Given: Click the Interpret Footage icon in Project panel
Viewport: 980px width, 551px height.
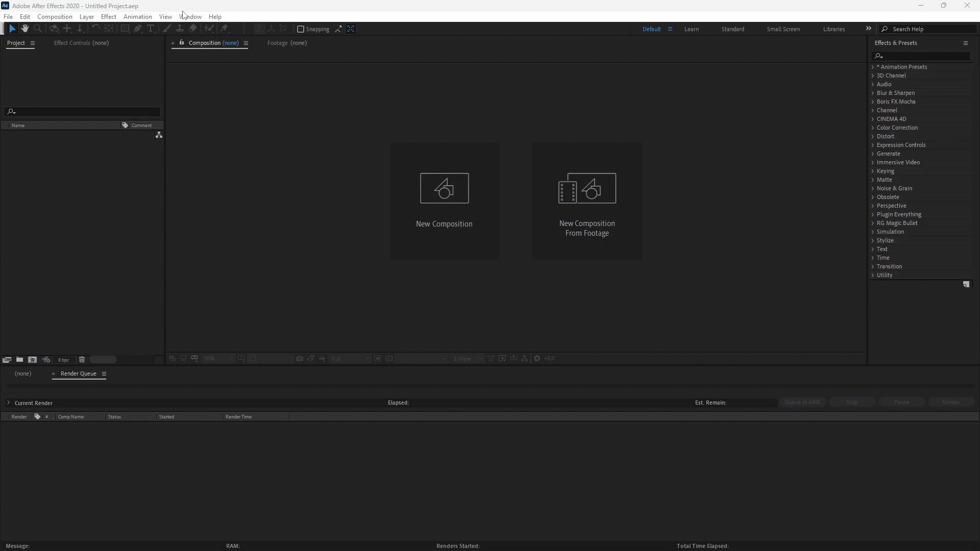Looking at the screenshot, I should 7,360.
